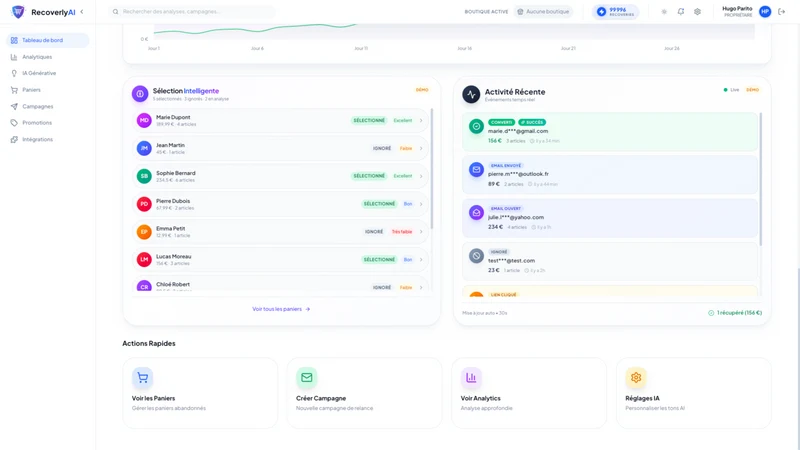The width and height of the screenshot is (800, 450).
Task: Open settings gear icon in header
Action: click(x=697, y=12)
